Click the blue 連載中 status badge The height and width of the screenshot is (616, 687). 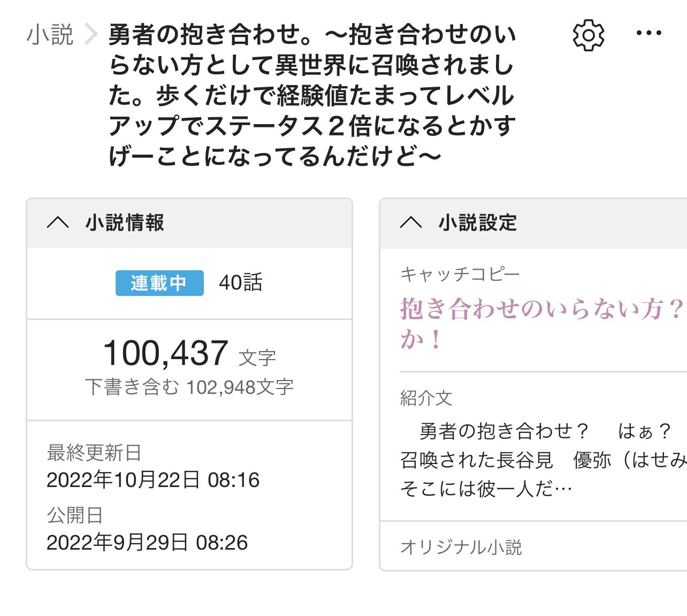159,283
